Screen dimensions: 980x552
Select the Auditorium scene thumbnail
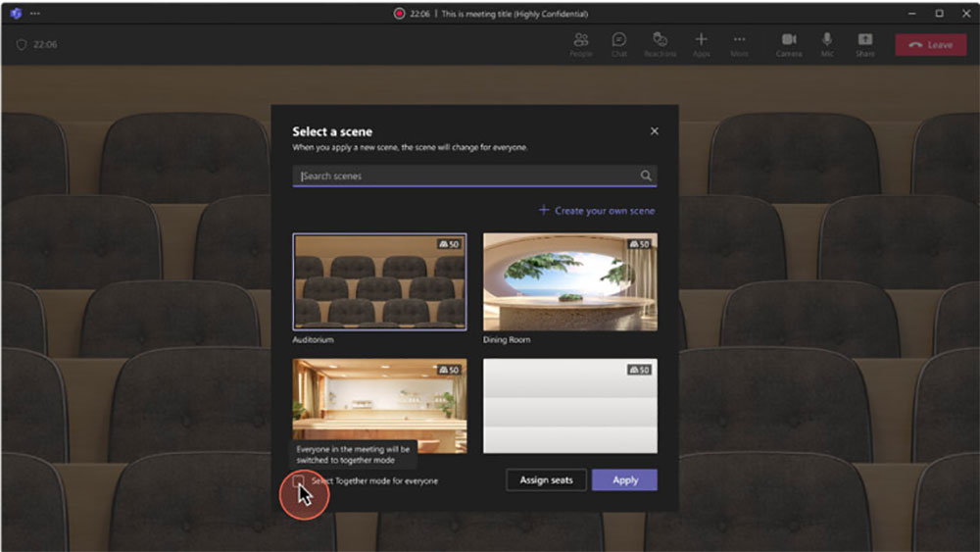(379, 281)
